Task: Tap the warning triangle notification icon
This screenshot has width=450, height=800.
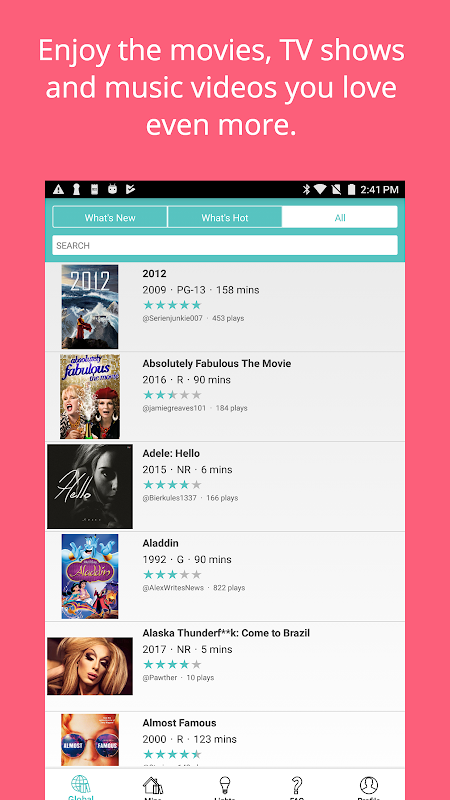Action: [x=58, y=189]
